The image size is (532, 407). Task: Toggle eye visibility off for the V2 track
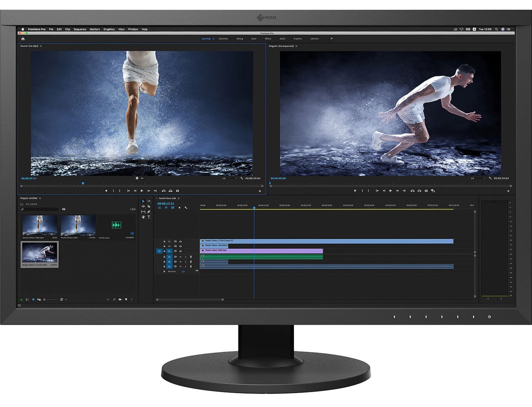tap(181, 246)
